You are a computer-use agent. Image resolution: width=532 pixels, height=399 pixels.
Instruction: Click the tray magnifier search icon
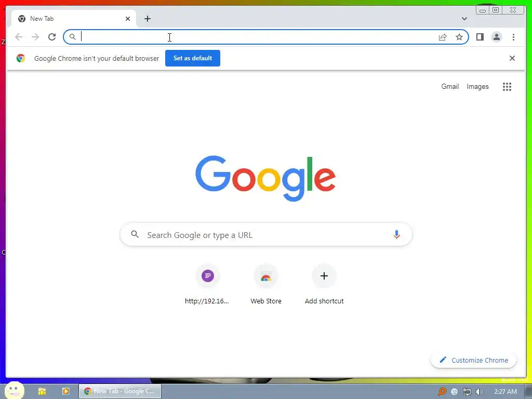pos(442,392)
